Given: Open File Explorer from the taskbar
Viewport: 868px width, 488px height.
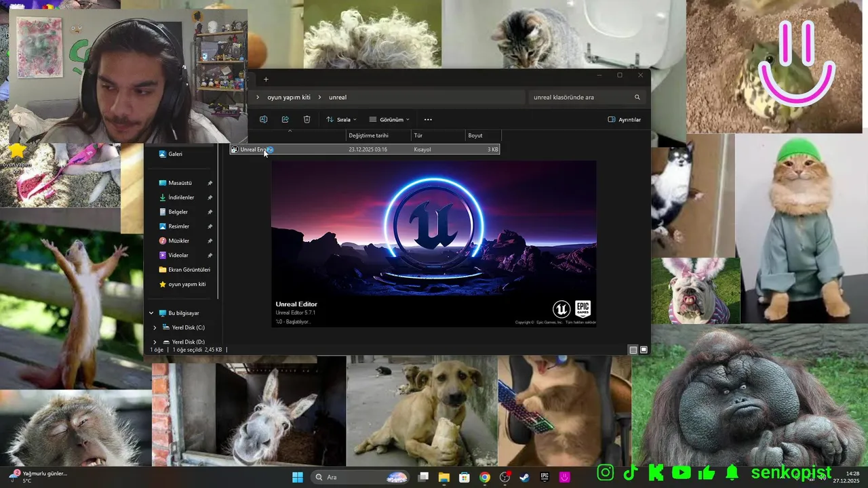Looking at the screenshot, I should click(443, 477).
